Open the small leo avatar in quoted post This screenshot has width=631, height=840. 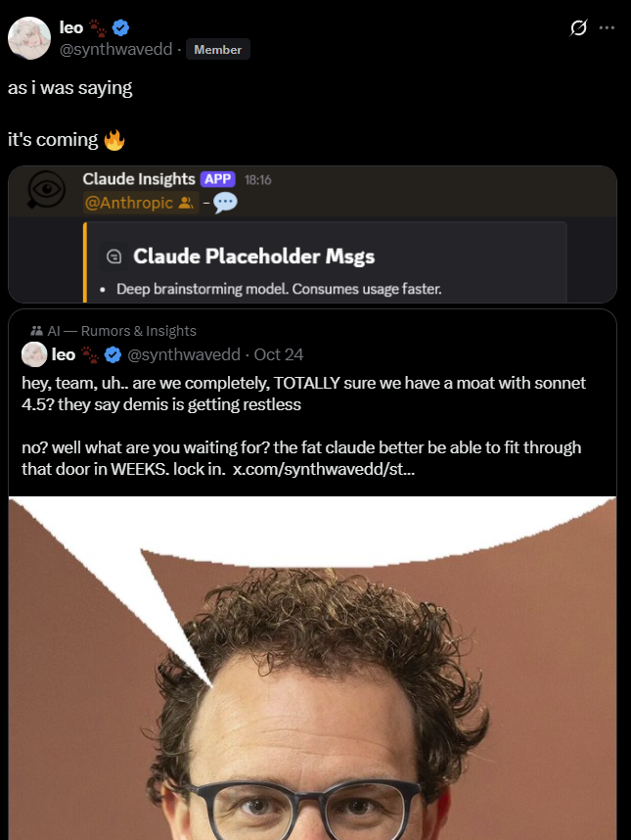pyautogui.click(x=34, y=354)
